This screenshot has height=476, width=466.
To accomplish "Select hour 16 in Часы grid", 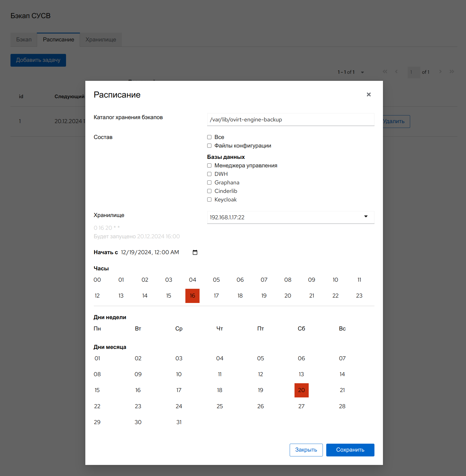I will [192, 296].
